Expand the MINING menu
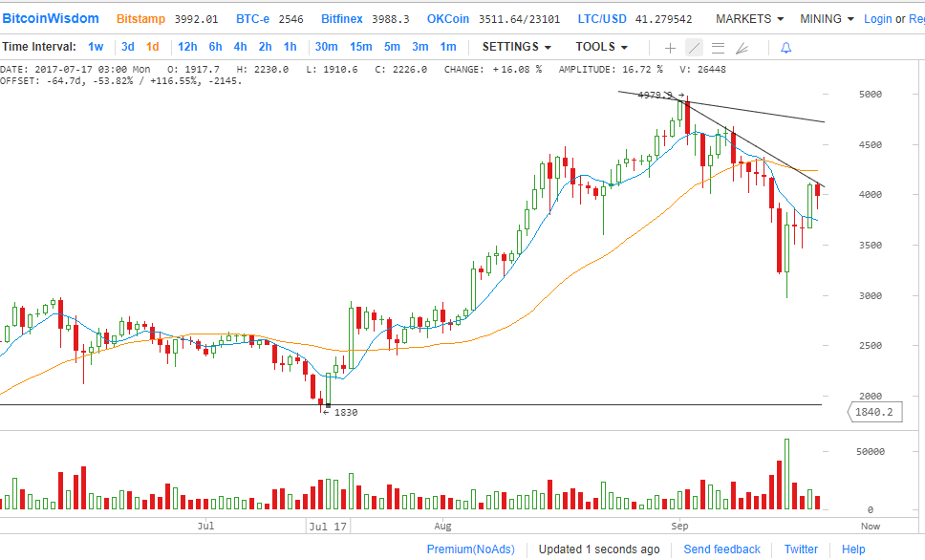This screenshot has width=925, height=560. pos(827,19)
